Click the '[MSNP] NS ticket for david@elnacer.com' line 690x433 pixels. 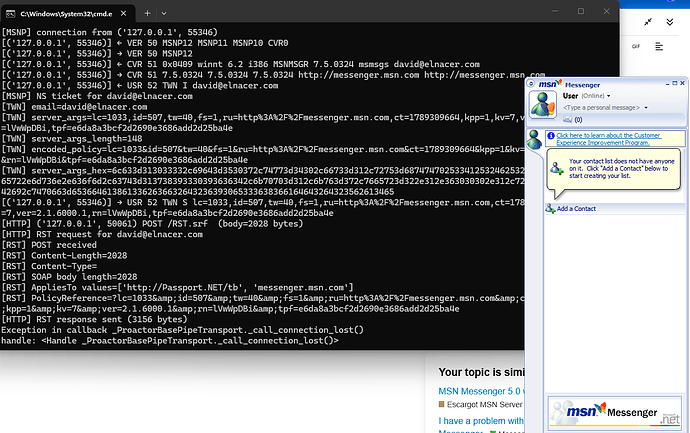97,96
